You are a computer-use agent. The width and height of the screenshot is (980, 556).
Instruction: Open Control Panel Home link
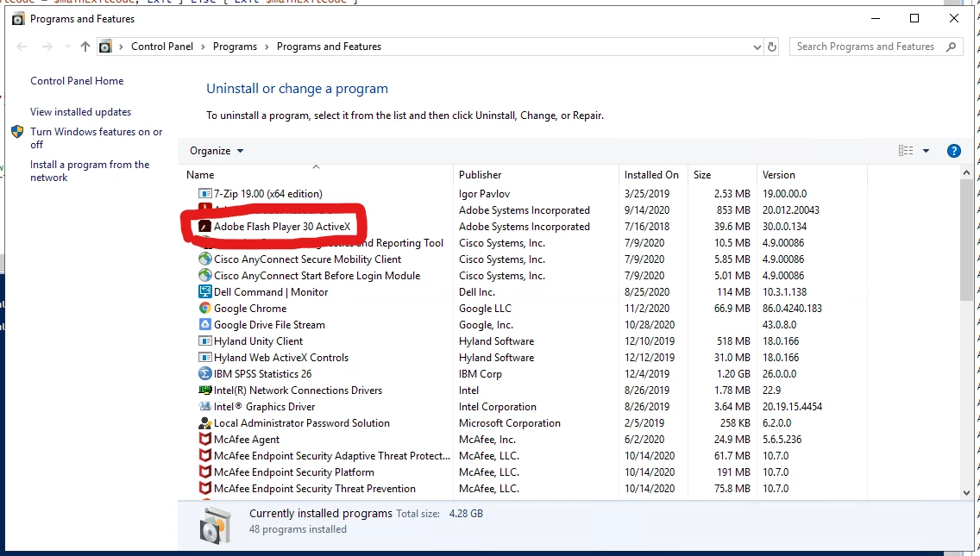(x=77, y=80)
